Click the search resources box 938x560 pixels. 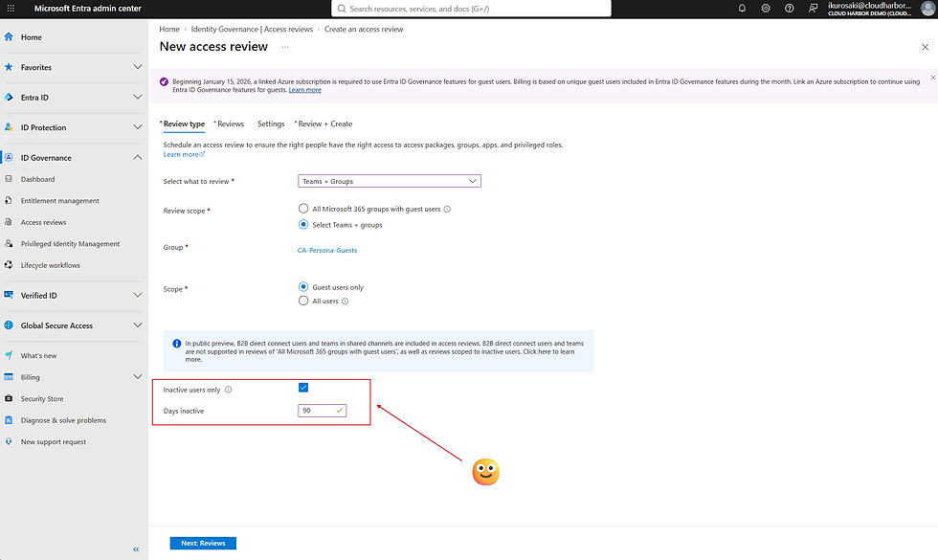tap(471, 9)
